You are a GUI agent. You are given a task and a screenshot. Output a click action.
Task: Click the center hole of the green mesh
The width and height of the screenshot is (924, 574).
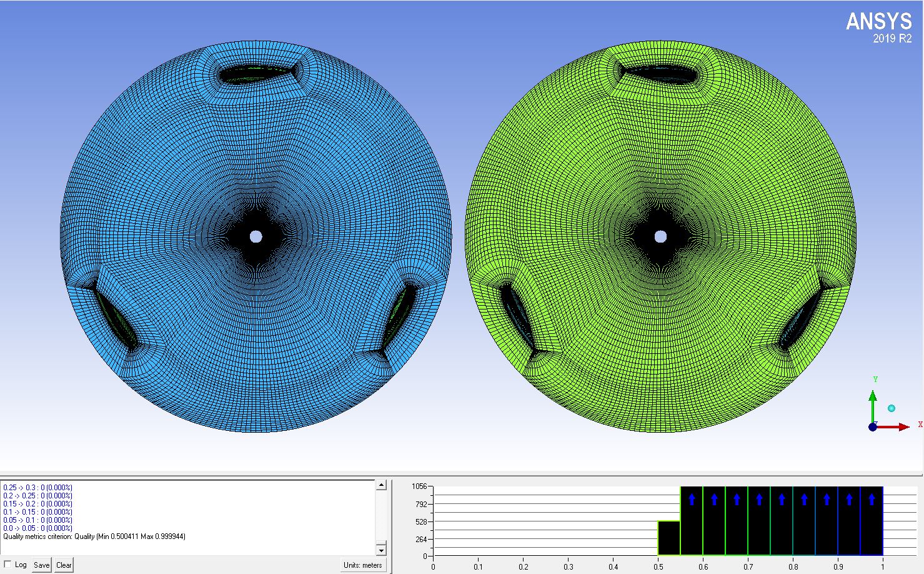[660, 236]
